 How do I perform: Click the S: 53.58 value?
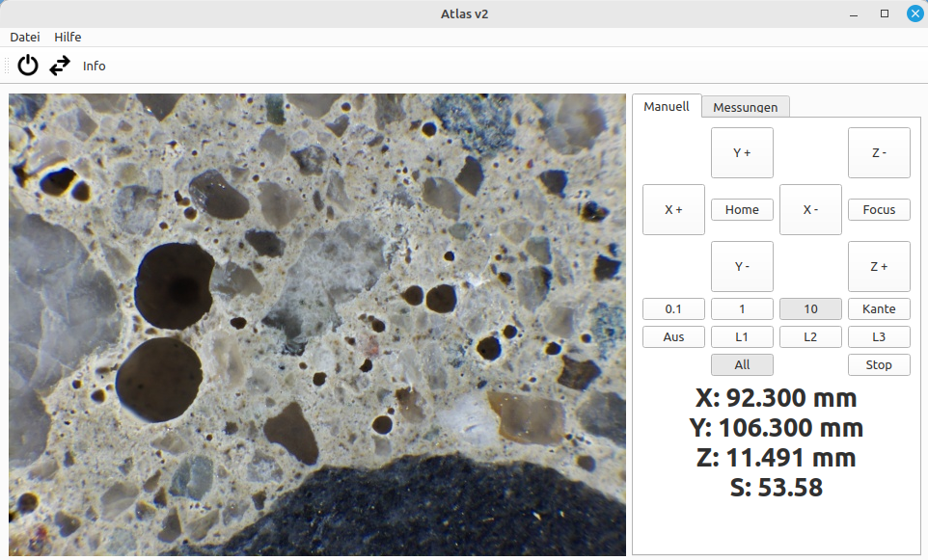point(776,488)
